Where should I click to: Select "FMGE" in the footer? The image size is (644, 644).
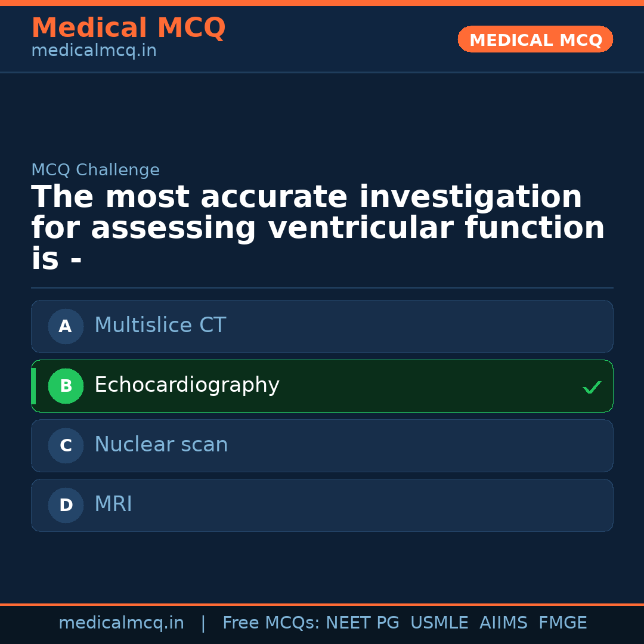point(562,623)
